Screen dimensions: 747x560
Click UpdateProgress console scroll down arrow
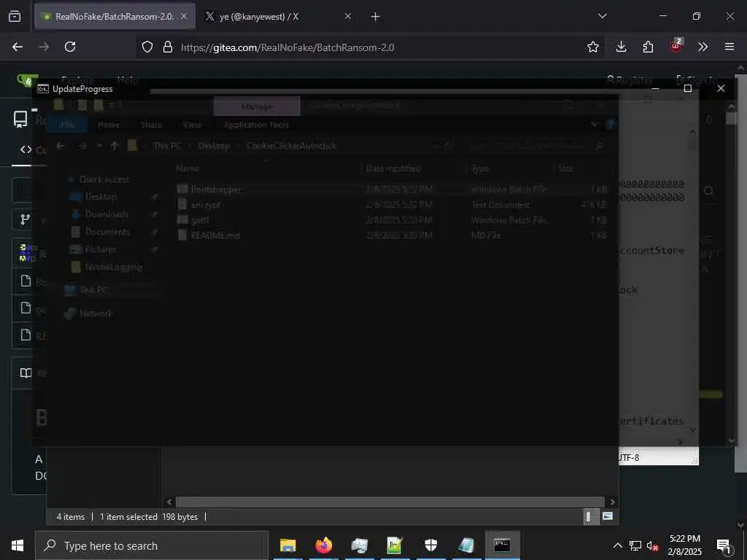point(732,440)
